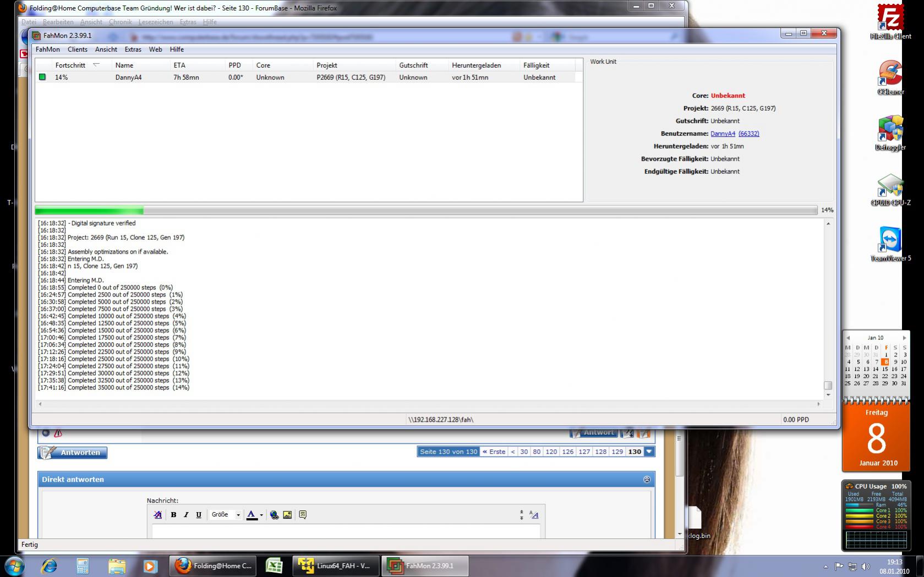Click DannyA4 username link
This screenshot has width=924, height=577.
pos(723,134)
